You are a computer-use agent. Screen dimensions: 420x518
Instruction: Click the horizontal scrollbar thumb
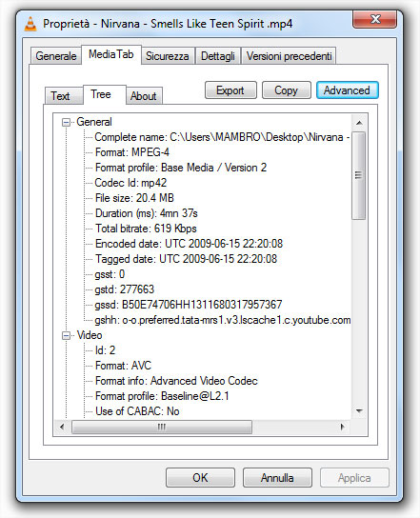pyautogui.click(x=162, y=427)
